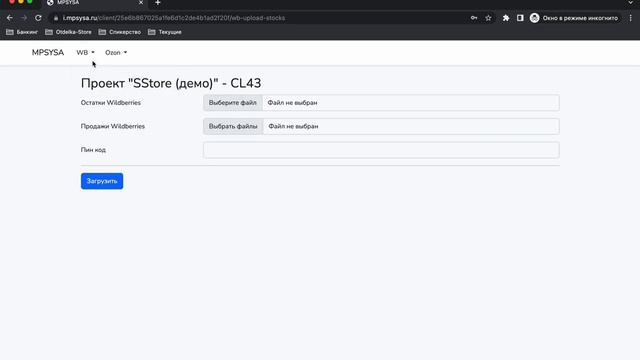
Task: Open the Спикерство bookmarks folder
Action: 120,32
